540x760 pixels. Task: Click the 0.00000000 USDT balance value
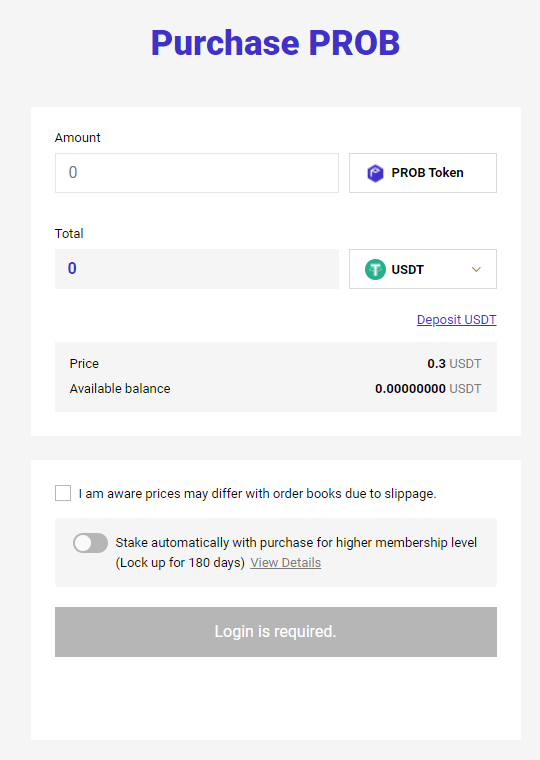[x=428, y=389]
